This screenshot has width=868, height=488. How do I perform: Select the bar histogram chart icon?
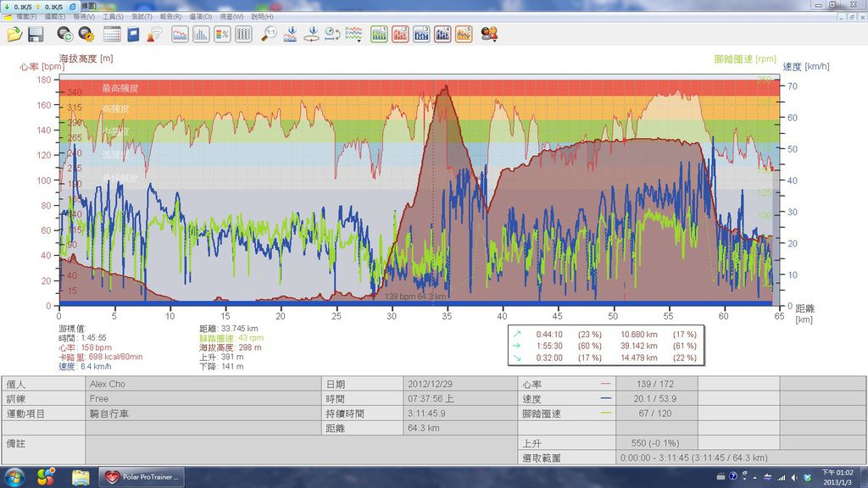pyautogui.click(x=201, y=35)
